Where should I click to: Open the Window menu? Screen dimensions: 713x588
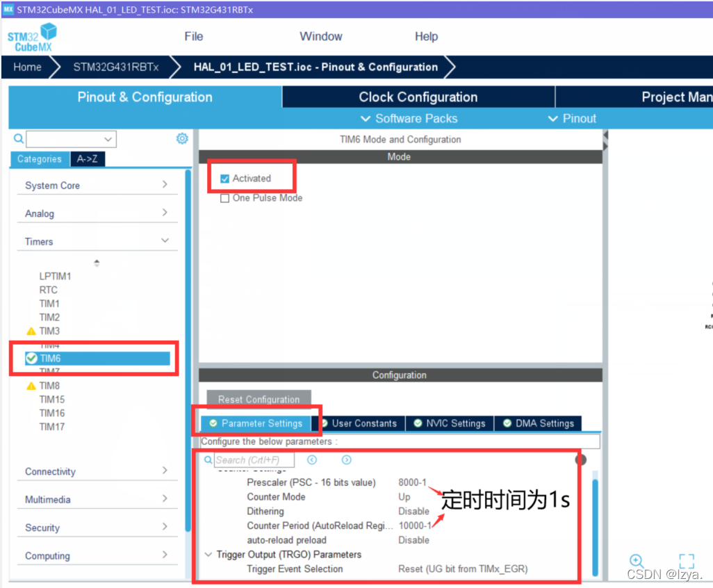pyautogui.click(x=320, y=36)
